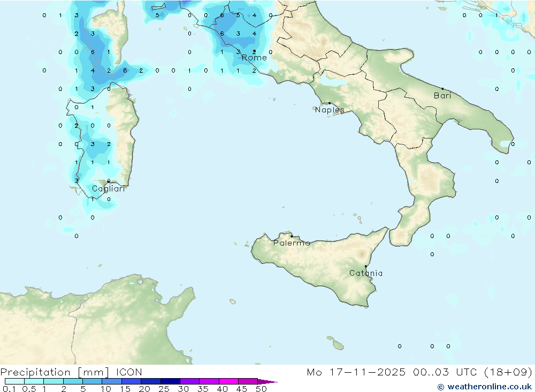The width and height of the screenshot is (535, 392).
Task: Click the '00..03 UTC' time range text
Action: [x=445, y=372]
